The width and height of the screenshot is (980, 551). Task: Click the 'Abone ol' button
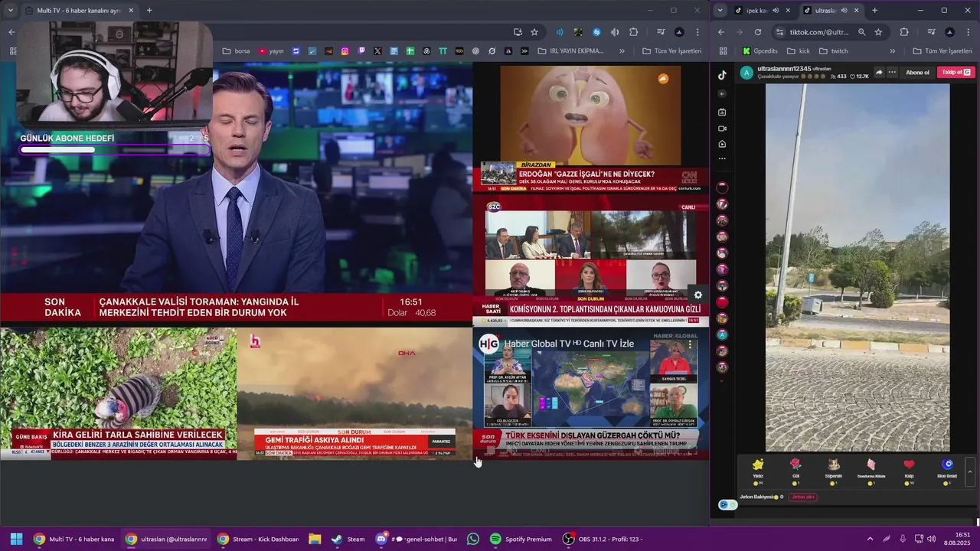(917, 73)
